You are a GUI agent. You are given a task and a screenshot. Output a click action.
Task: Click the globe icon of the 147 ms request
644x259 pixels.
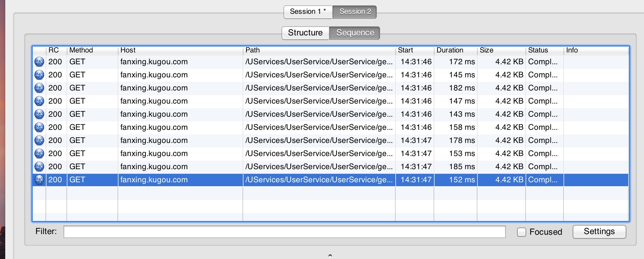39,101
